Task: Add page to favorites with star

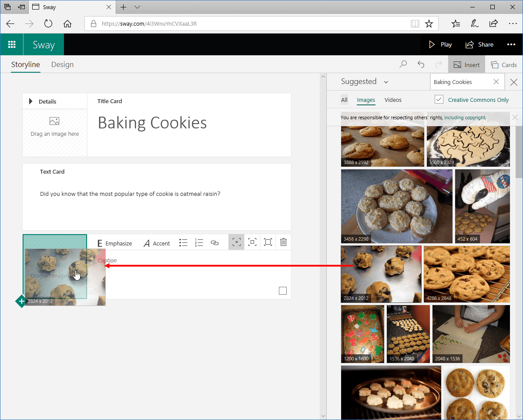Action: pyautogui.click(x=429, y=24)
